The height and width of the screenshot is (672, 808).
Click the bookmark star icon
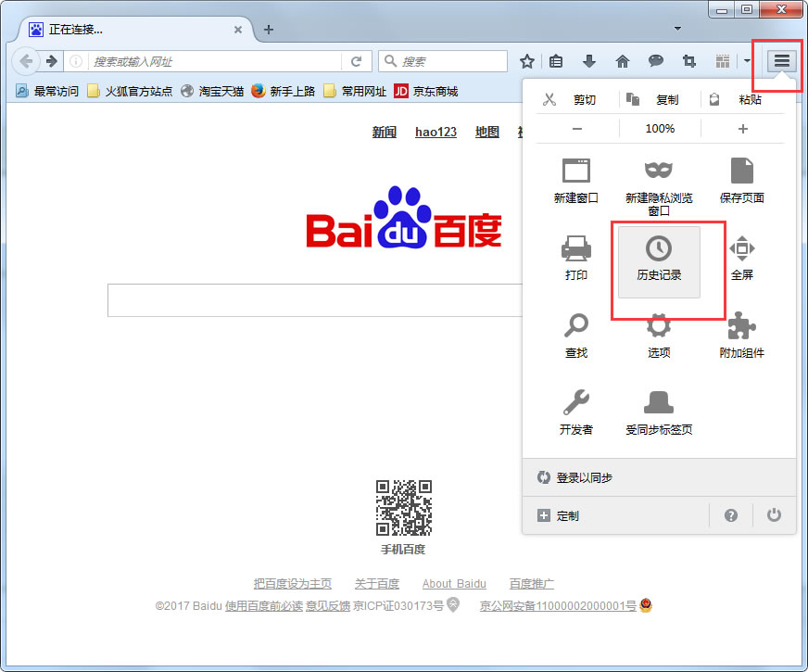tap(526, 62)
